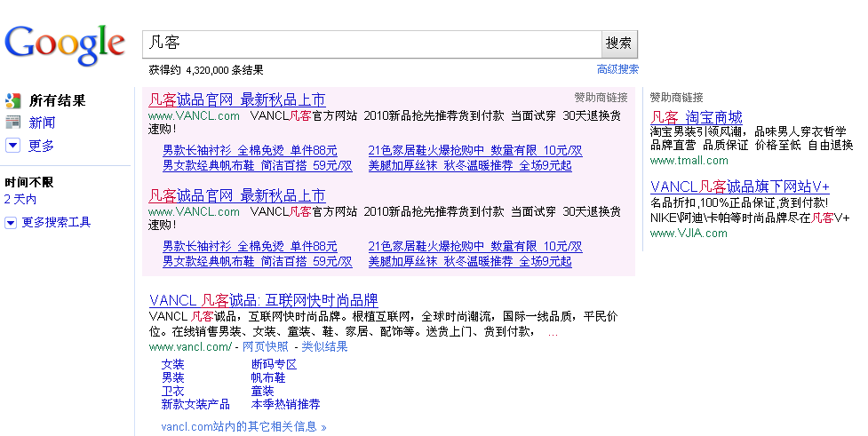Open VANCL凡客诚品旗下网站V+ ad
The image size is (868, 436).
point(739,186)
